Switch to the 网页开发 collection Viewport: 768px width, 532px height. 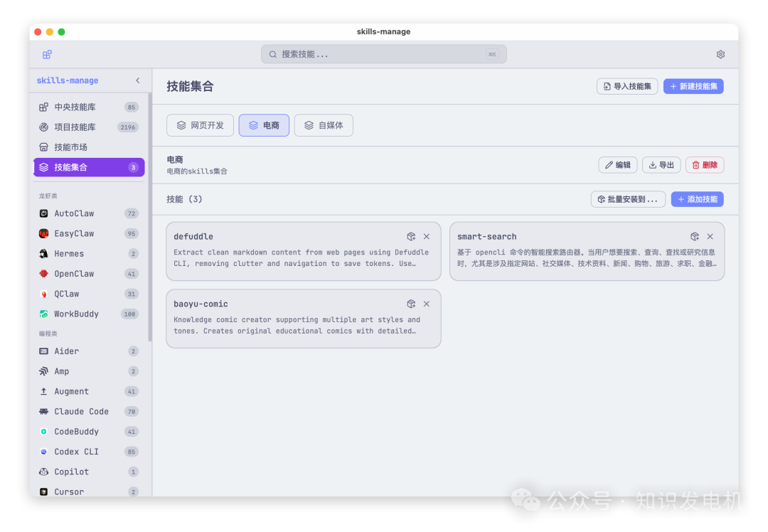[200, 124]
